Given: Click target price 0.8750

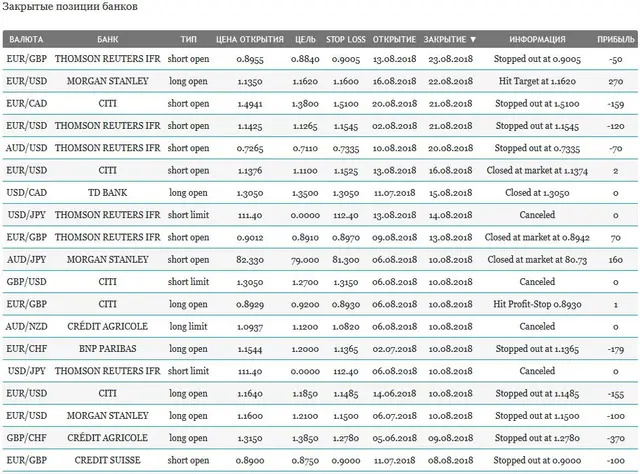Looking at the screenshot, I should [305, 461].
